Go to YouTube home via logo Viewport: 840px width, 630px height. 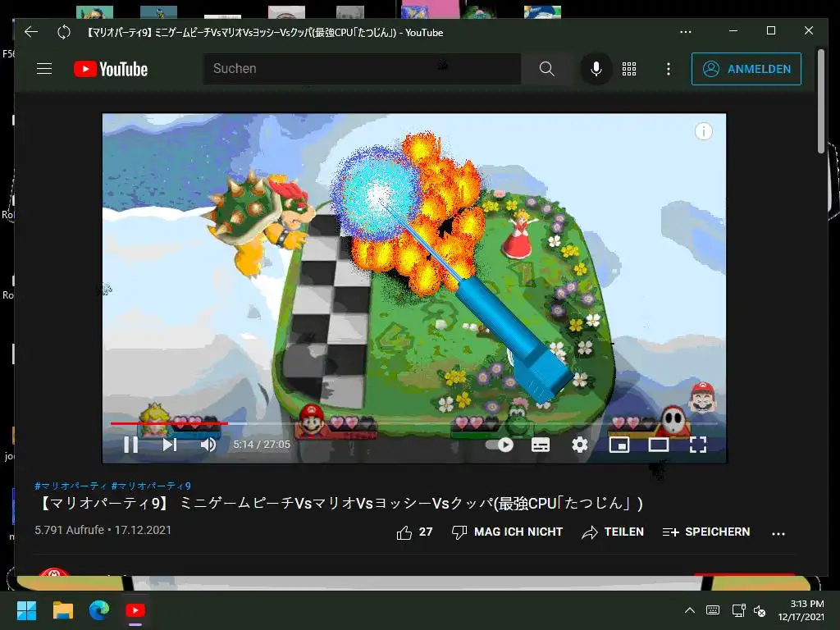[111, 69]
